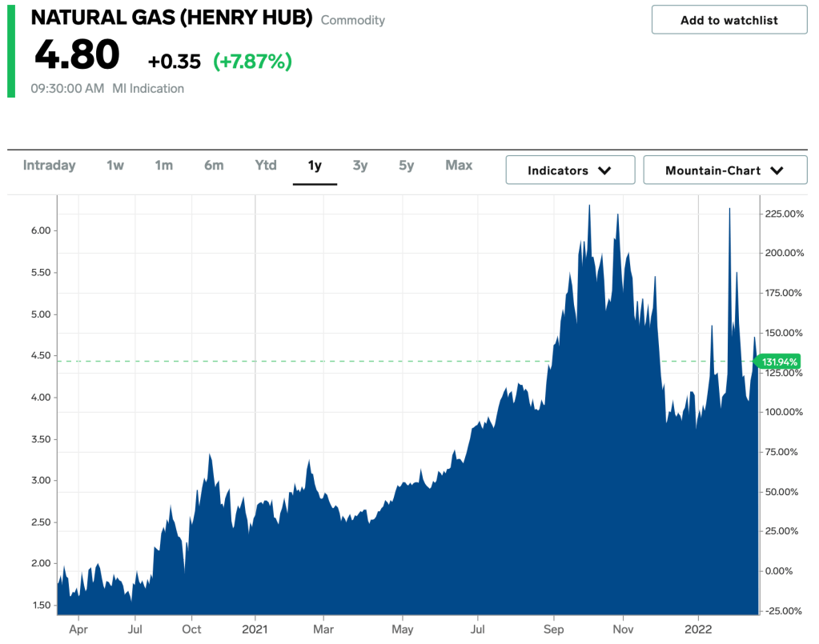This screenshot has height=644, width=819.
Task: Show the Max time range
Action: [x=459, y=166]
